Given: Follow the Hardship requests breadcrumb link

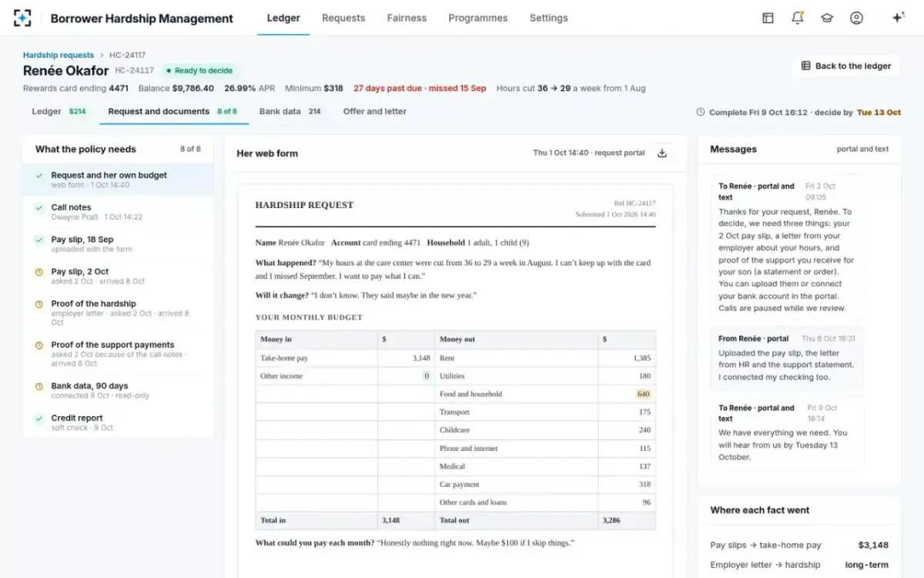Looking at the screenshot, I should [x=59, y=55].
